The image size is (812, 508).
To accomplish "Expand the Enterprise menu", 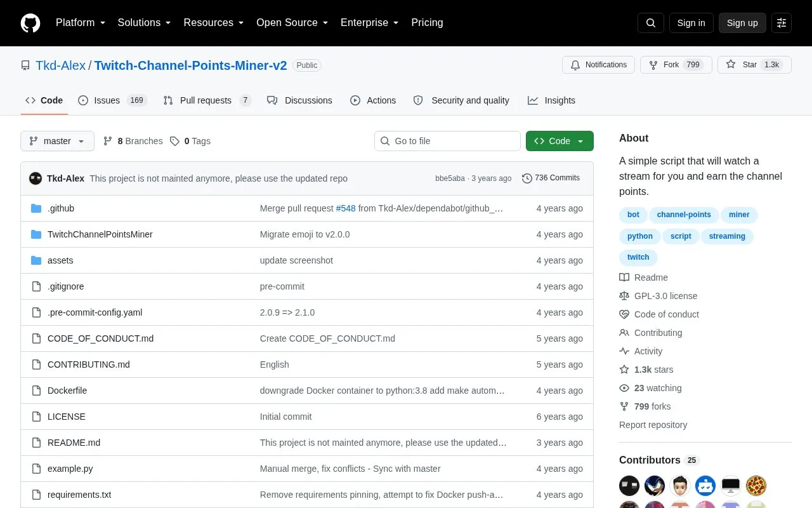I will point(370,23).
